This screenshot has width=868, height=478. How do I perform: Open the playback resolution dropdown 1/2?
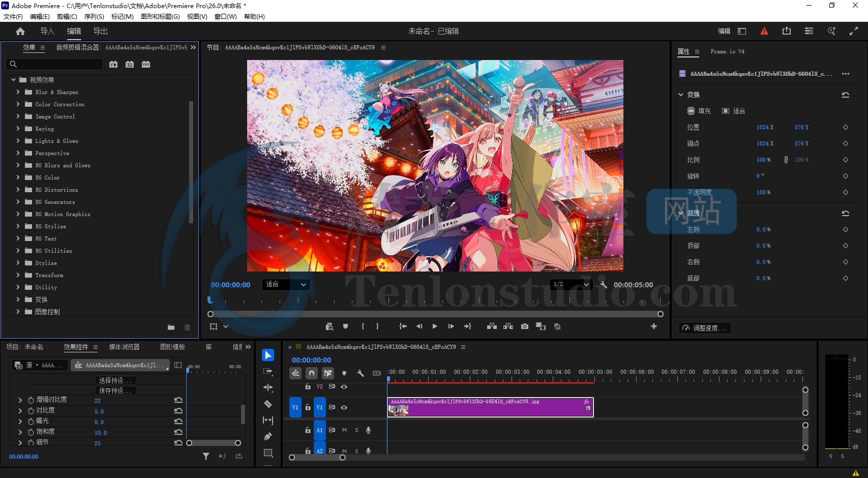[571, 285]
